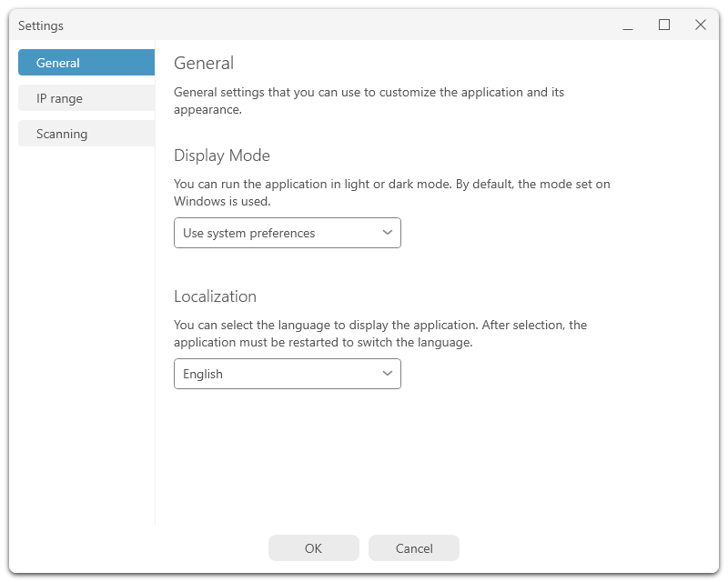Select the General settings tab
The image size is (728, 582).
pos(86,63)
